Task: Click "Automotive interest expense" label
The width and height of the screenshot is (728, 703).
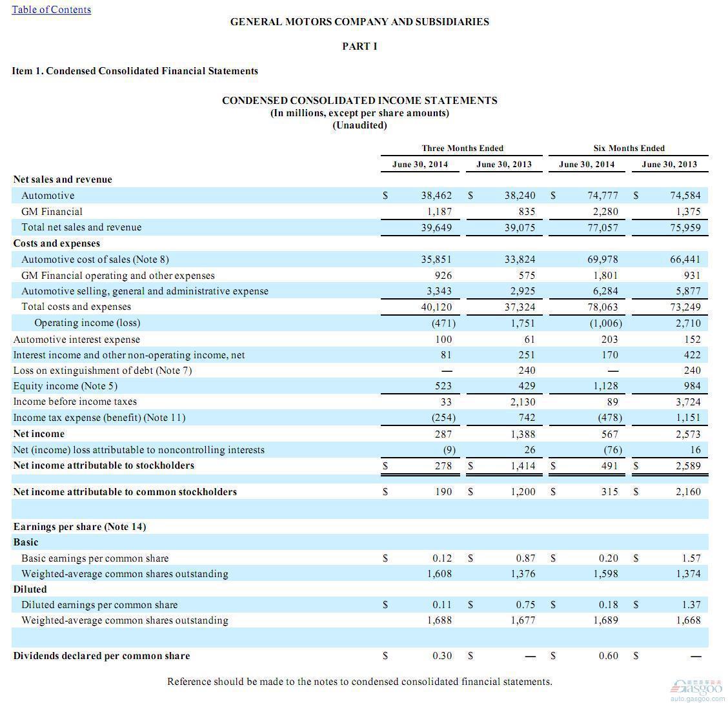Action: click(x=77, y=340)
